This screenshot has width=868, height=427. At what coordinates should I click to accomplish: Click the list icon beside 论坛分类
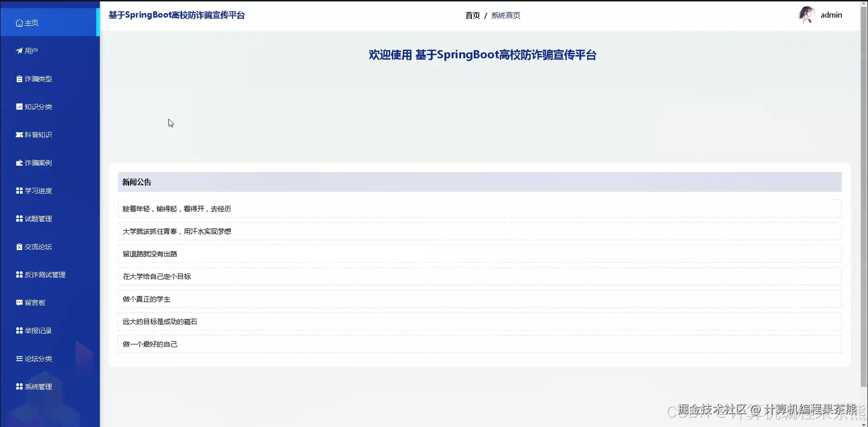click(x=19, y=359)
